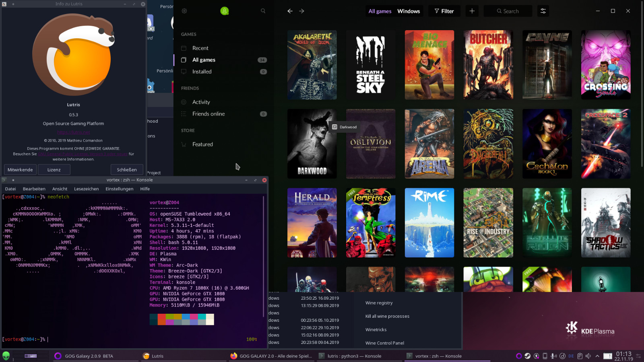Viewport: 644px width, 362px height.
Task: Open the Freespace 2 game cover
Action: click(x=606, y=144)
